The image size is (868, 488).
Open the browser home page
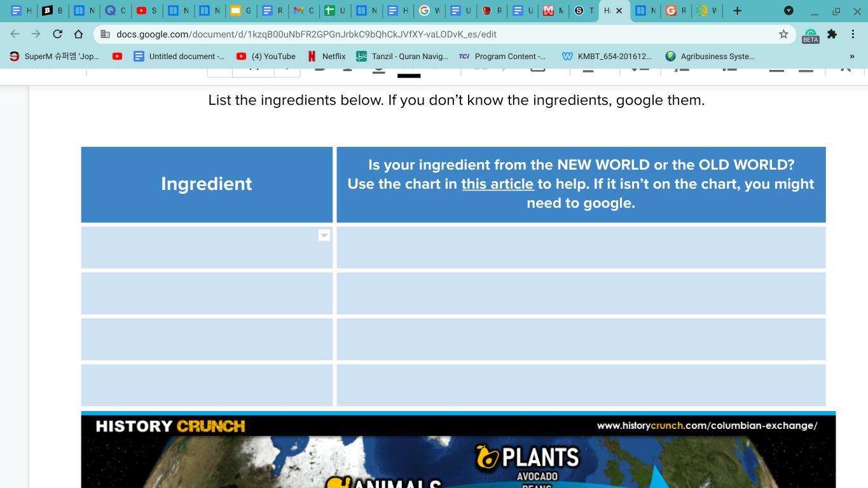(78, 34)
